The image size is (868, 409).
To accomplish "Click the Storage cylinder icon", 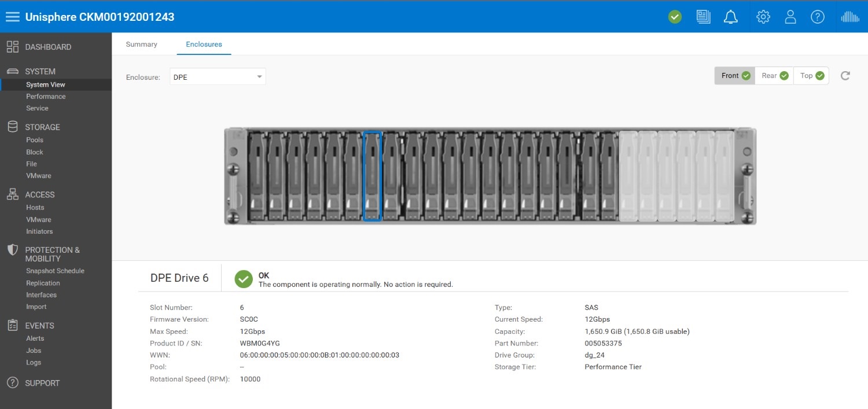I will click(13, 127).
